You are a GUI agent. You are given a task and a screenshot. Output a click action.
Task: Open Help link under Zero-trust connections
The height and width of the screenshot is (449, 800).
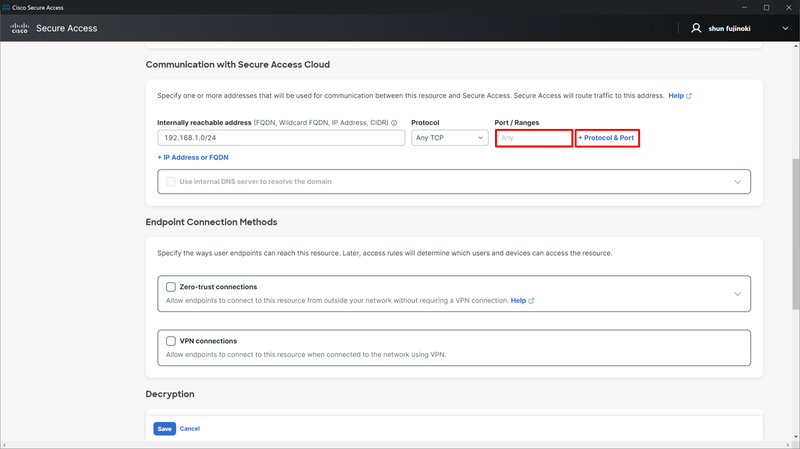click(x=522, y=300)
